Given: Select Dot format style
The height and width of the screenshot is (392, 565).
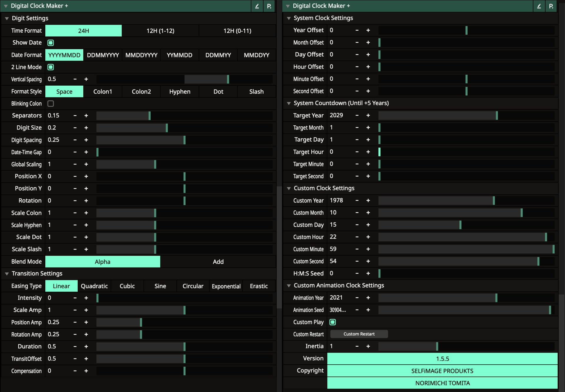Looking at the screenshot, I should 218,92.
